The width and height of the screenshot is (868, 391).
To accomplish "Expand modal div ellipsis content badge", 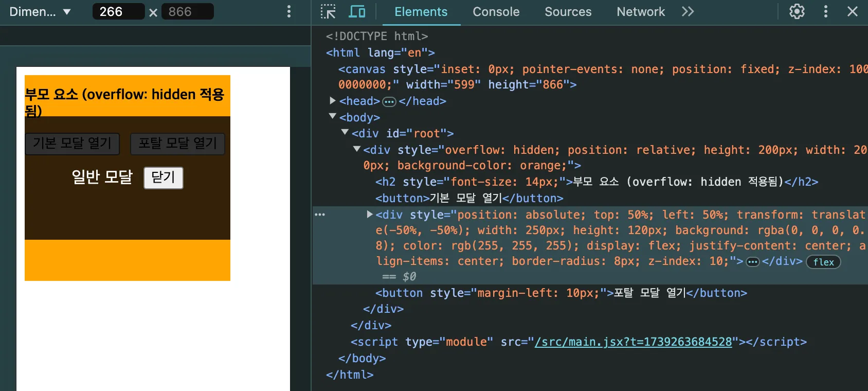I will coord(753,262).
